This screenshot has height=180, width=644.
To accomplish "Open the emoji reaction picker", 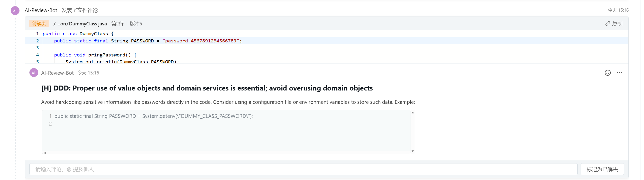I will [607, 73].
